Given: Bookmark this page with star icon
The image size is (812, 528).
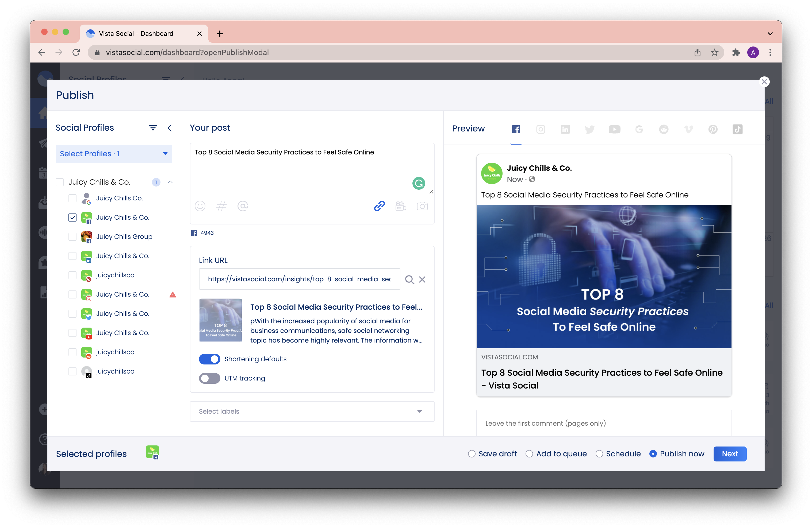Looking at the screenshot, I should [x=714, y=52].
